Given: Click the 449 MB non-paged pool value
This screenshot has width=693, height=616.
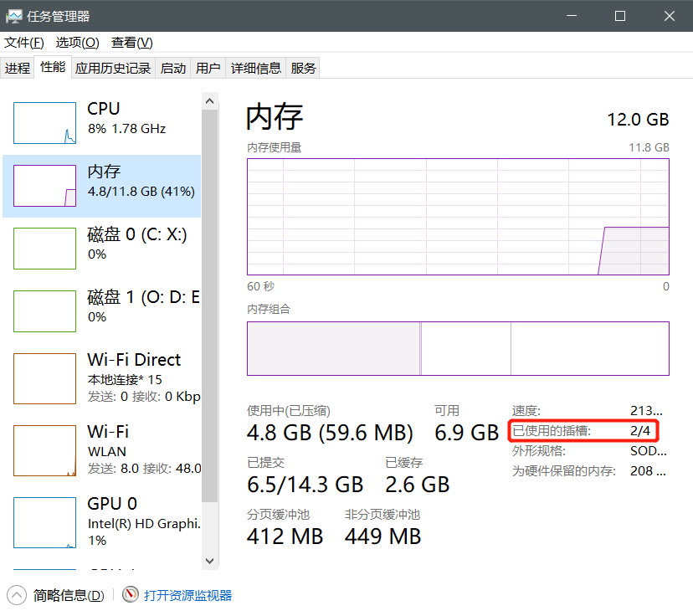Looking at the screenshot, I should 382,536.
